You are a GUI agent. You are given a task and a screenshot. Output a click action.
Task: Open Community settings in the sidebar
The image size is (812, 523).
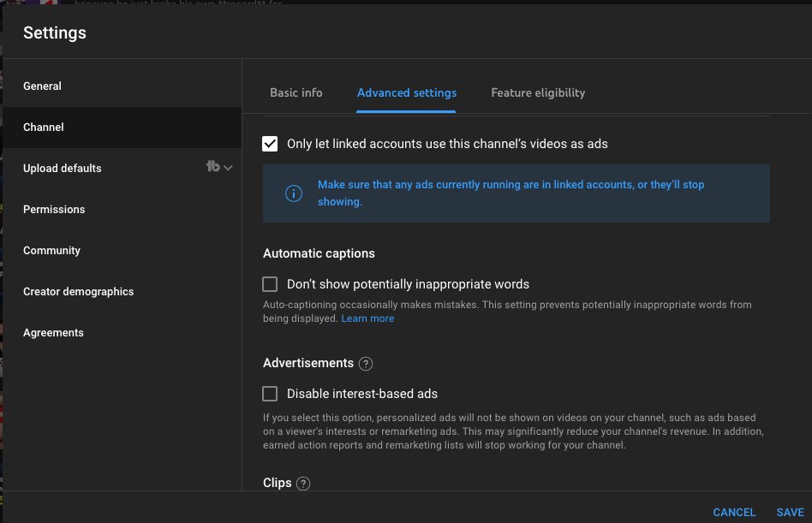51,250
